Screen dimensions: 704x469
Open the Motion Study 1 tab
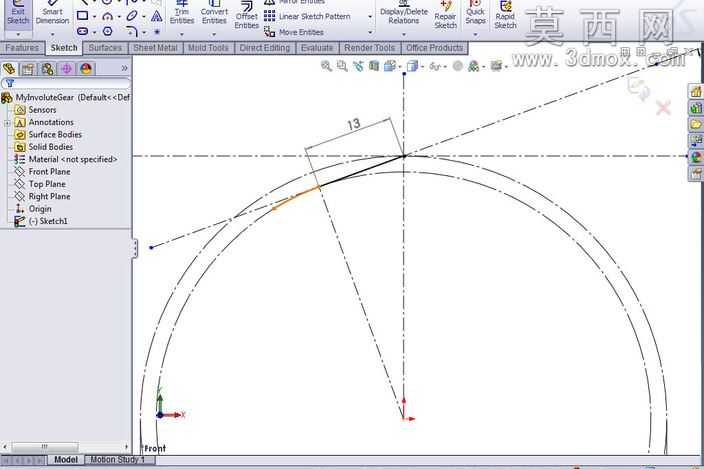[x=118, y=460]
